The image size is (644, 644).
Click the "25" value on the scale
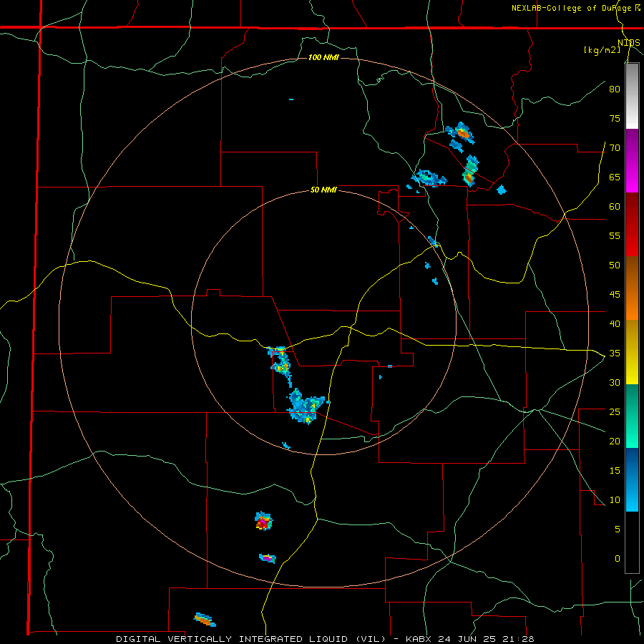tap(615, 412)
